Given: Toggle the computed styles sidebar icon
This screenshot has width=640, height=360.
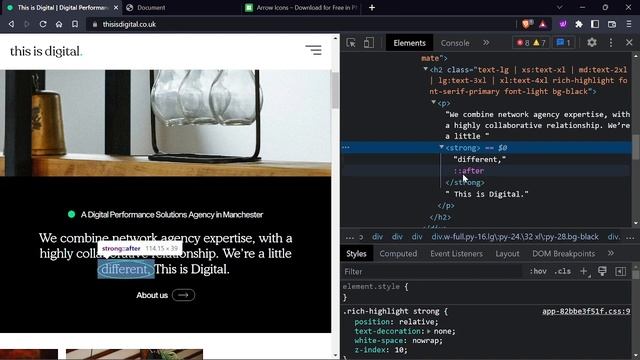Looking at the screenshot, I should (620, 271).
